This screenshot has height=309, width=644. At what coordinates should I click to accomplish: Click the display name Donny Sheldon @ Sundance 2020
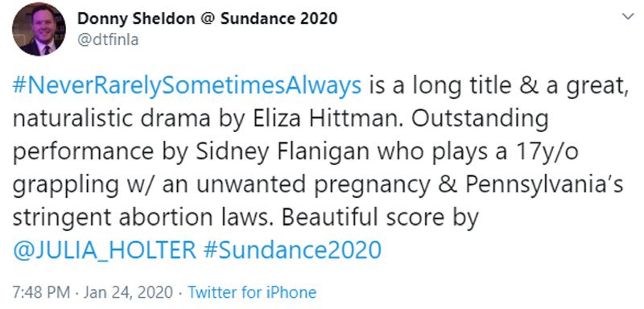tap(207, 19)
